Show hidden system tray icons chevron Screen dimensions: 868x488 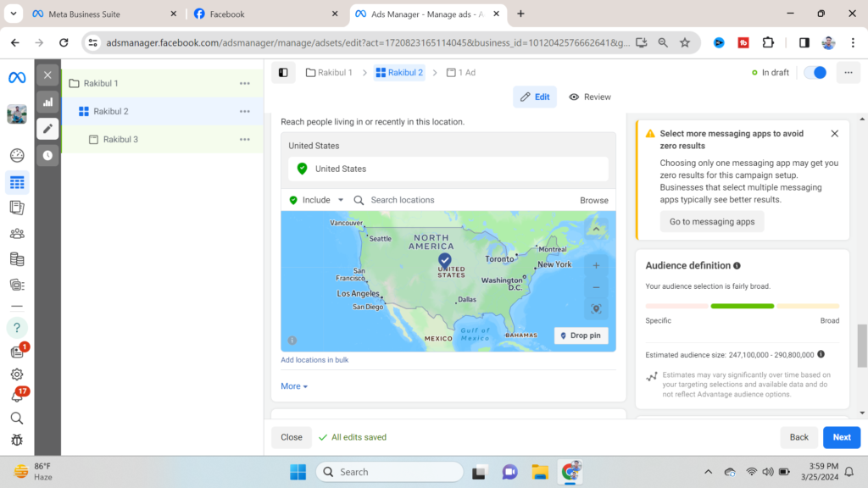pos(708,472)
